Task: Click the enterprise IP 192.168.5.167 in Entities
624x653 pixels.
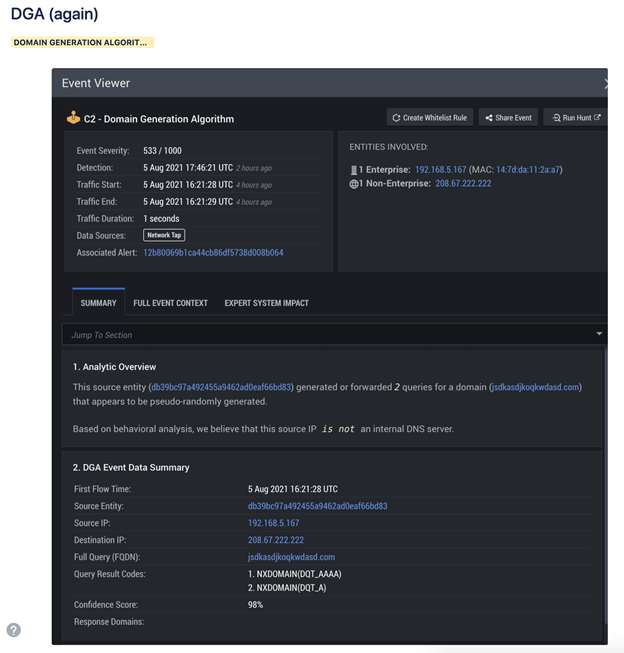Action: click(441, 170)
